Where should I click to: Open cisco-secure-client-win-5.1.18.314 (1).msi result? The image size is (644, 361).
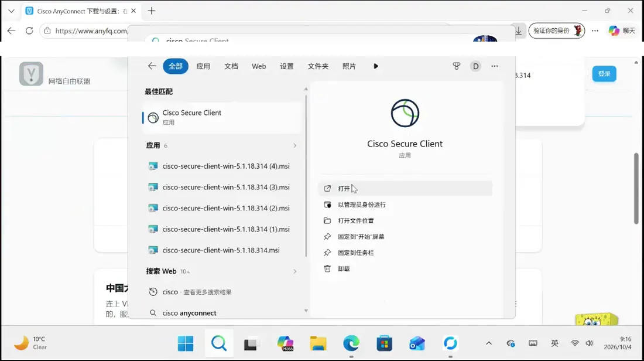point(222,229)
